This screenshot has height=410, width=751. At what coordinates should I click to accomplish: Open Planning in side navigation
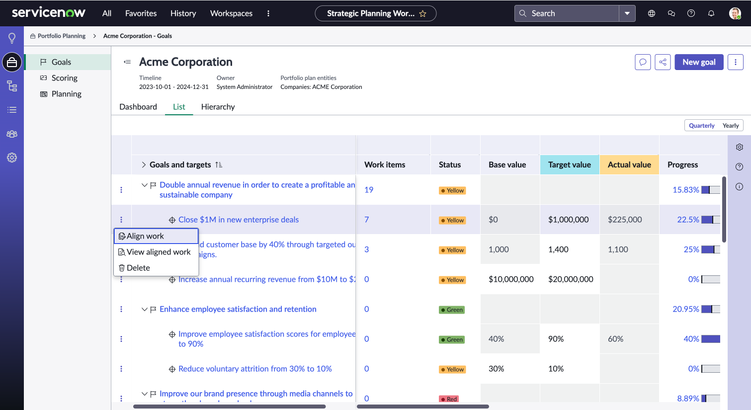point(66,94)
